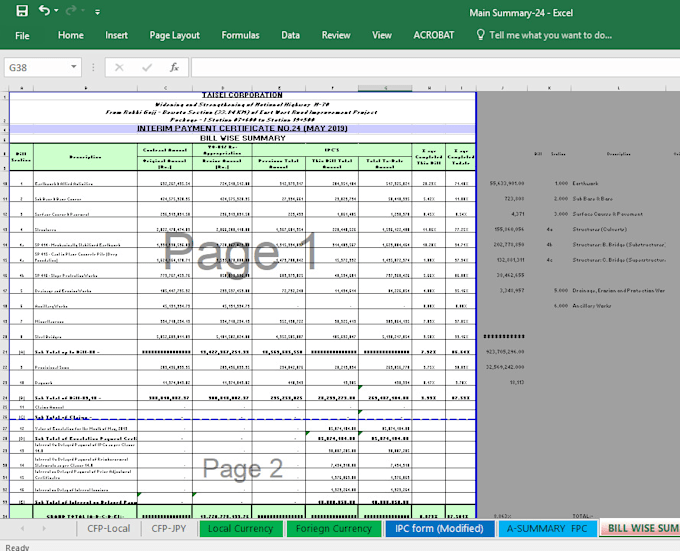Click the Tell me lightbulb icon

pyautogui.click(x=480, y=35)
